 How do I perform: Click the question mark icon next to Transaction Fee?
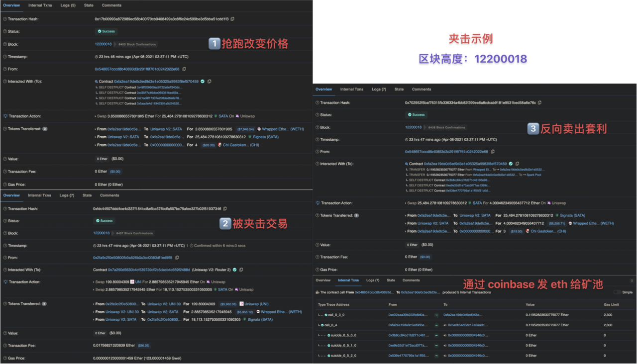point(4,172)
